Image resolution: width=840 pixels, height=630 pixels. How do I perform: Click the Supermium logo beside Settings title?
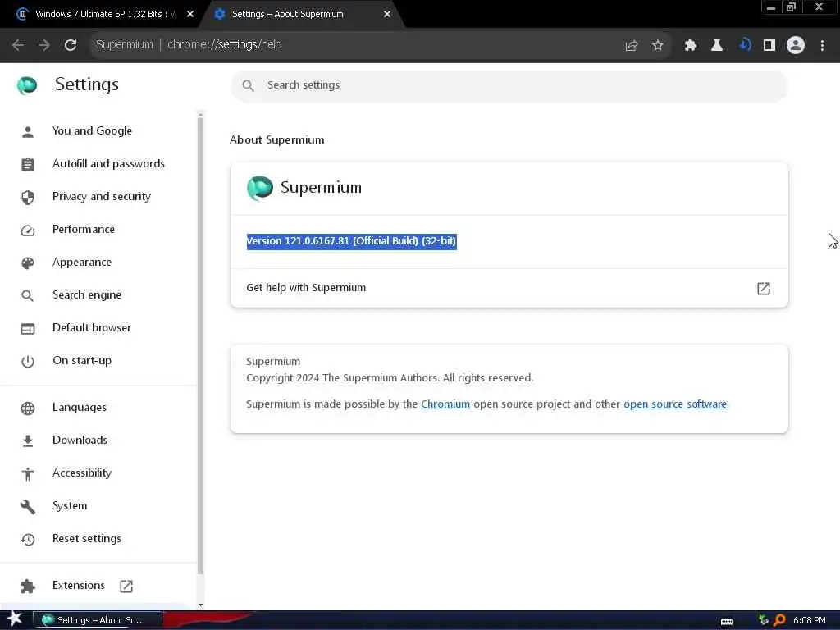(27, 84)
